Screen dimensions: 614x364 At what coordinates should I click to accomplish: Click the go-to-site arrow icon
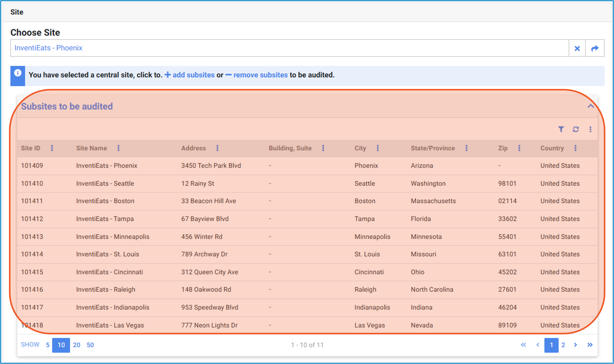pos(595,48)
